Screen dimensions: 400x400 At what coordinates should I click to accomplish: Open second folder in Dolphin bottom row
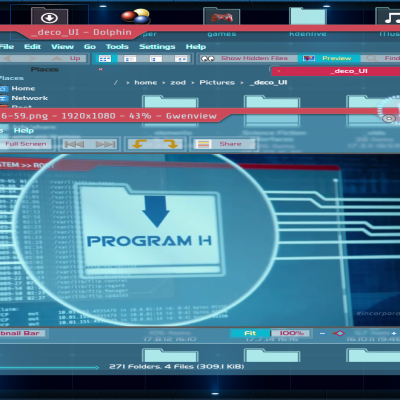click(272, 355)
